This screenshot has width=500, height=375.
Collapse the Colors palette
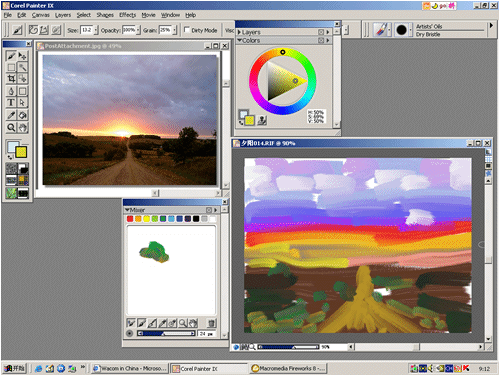[239, 40]
